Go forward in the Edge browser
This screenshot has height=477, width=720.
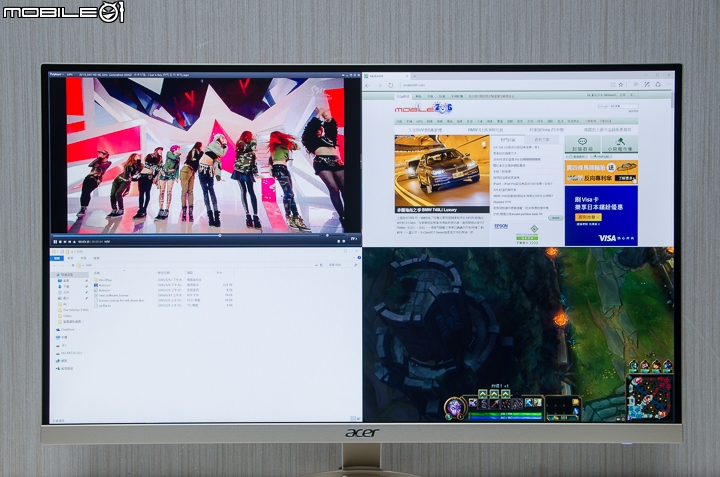(x=380, y=85)
